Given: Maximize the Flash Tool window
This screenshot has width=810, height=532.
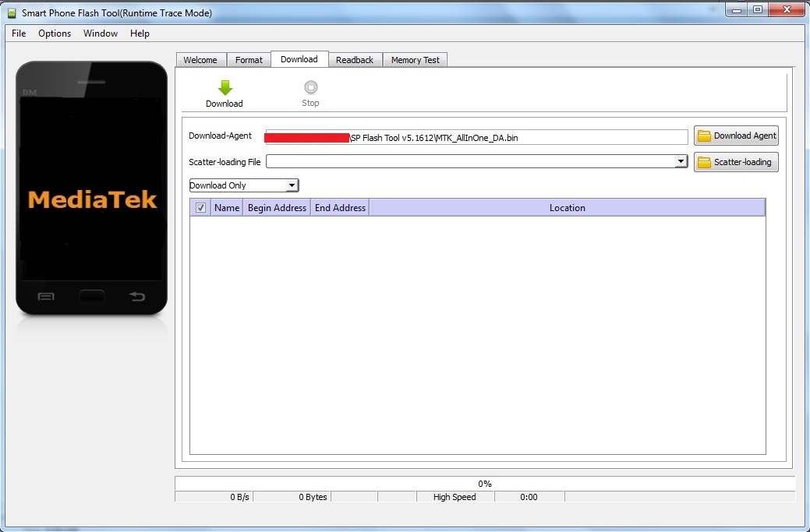Looking at the screenshot, I should click(x=758, y=9).
